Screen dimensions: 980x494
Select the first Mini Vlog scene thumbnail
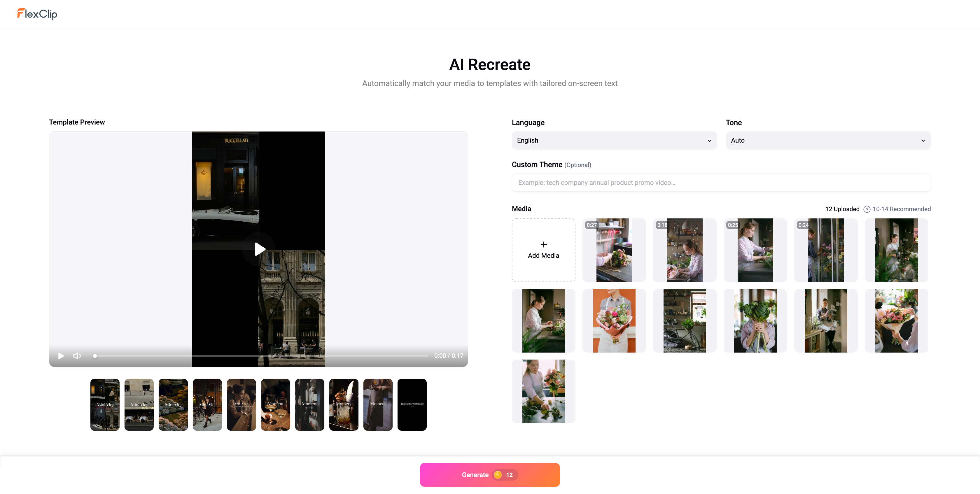pyautogui.click(x=105, y=404)
